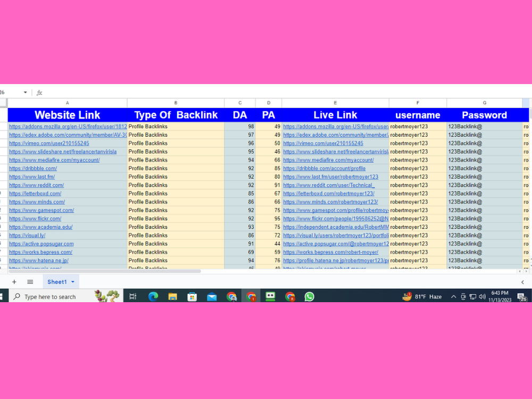Open the addons.mozilla.org link in Website Link column

coord(68,127)
